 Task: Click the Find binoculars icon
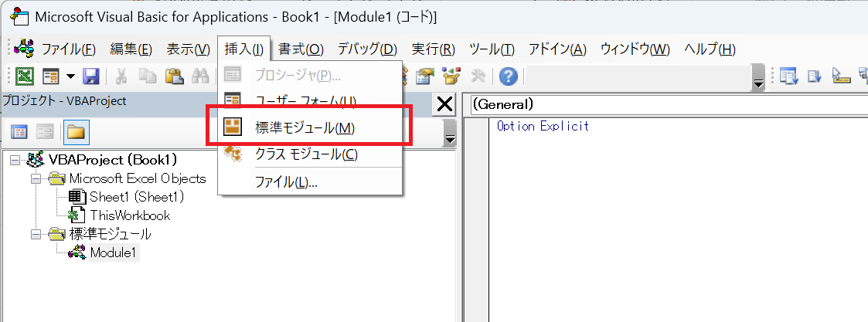200,76
